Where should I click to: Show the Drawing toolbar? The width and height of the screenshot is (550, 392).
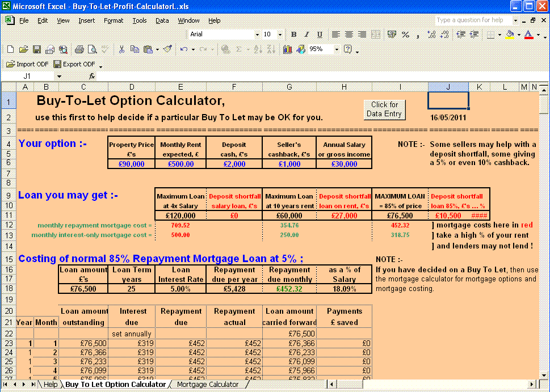click(x=301, y=49)
